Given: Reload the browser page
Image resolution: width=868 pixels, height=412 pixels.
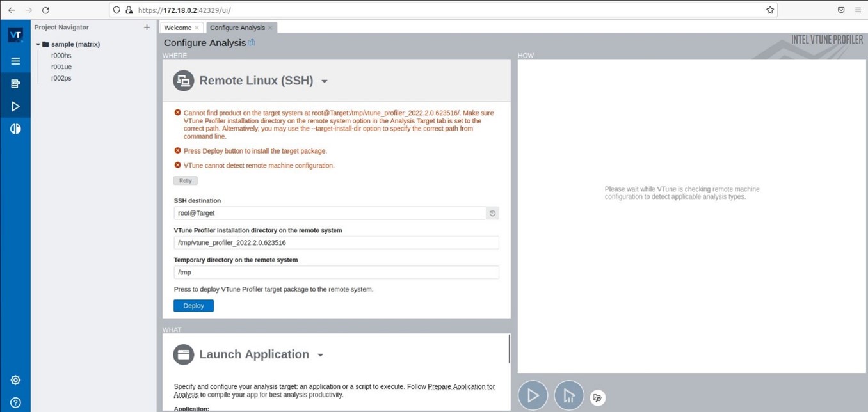Looking at the screenshot, I should point(45,10).
